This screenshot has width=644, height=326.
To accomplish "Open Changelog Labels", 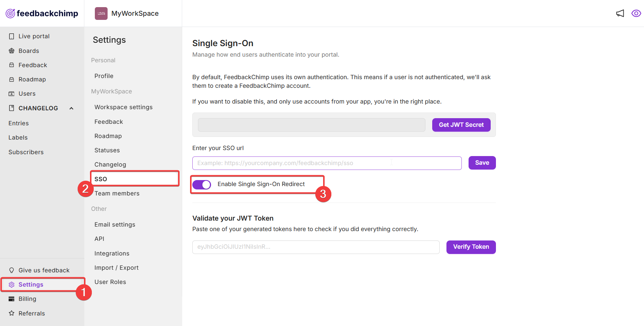I will coord(18,137).
